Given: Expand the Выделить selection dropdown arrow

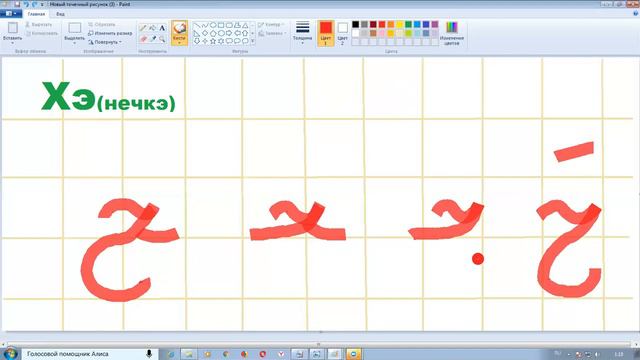Looking at the screenshot, I should (75, 43).
